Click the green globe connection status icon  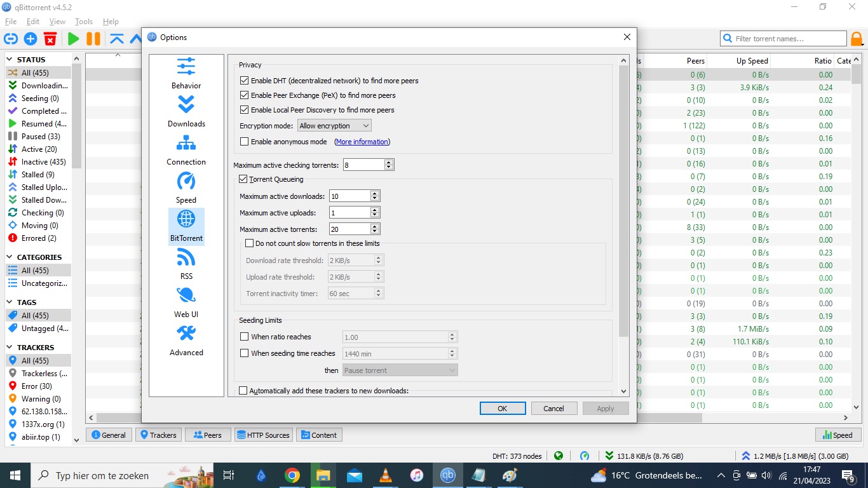click(559, 456)
